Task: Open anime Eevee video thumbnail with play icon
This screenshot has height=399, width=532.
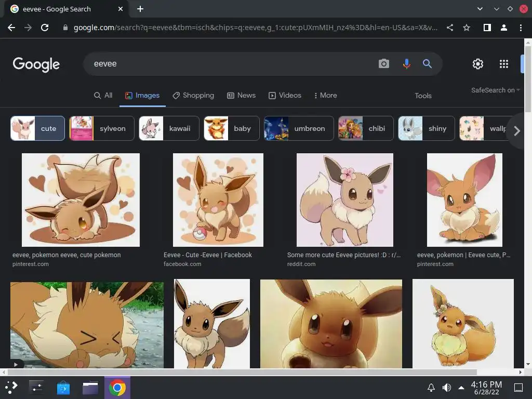Action: tap(87, 325)
